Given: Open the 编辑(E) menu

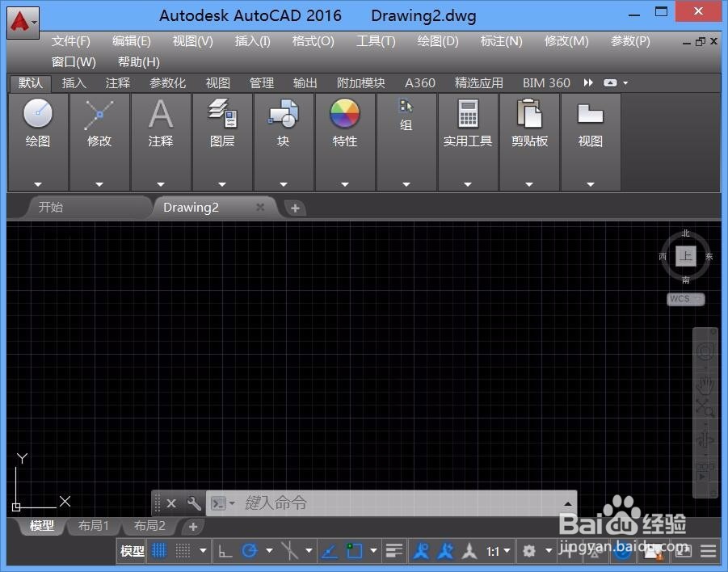Looking at the screenshot, I should tap(132, 41).
